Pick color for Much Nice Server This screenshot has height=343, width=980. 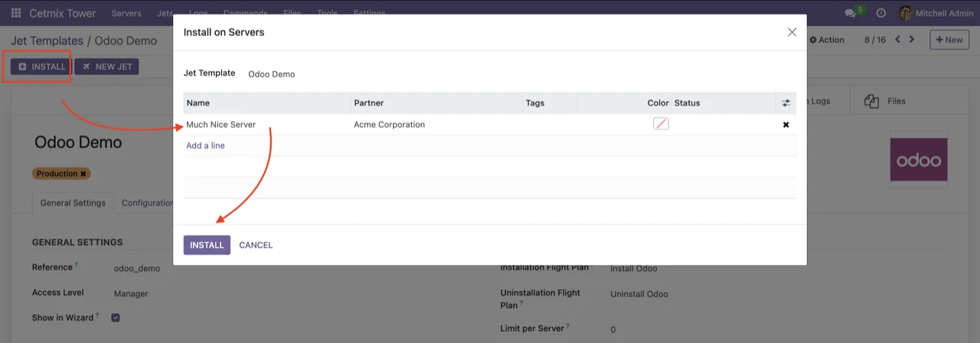click(661, 123)
